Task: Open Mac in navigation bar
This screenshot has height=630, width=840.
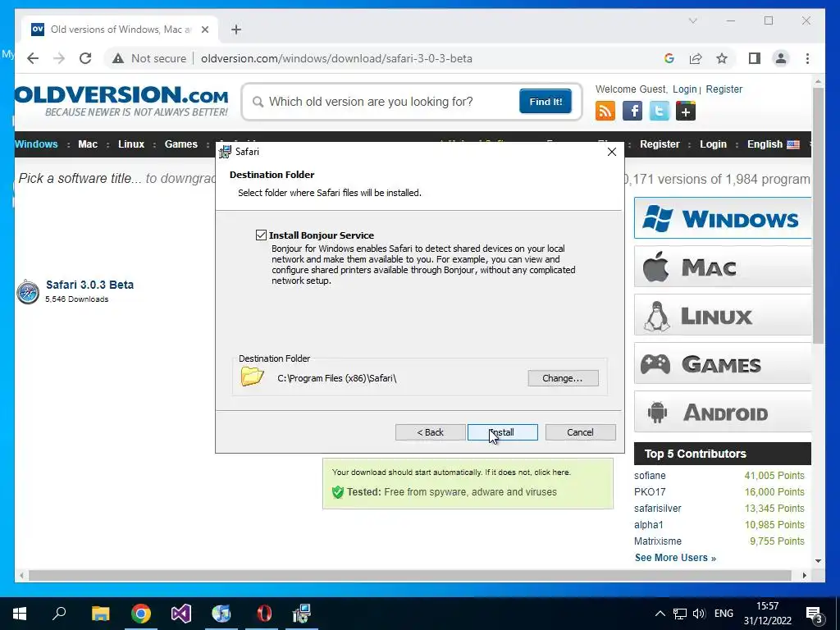Action: click(x=88, y=144)
